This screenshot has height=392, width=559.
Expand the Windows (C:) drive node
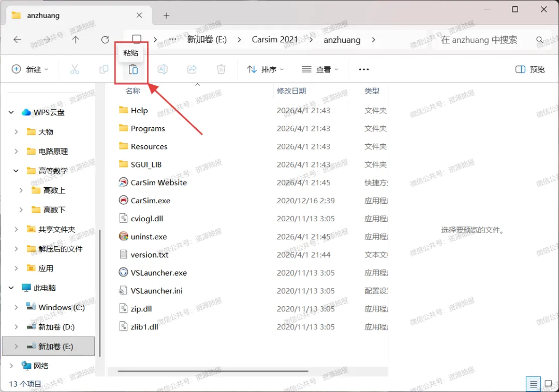pos(16,307)
